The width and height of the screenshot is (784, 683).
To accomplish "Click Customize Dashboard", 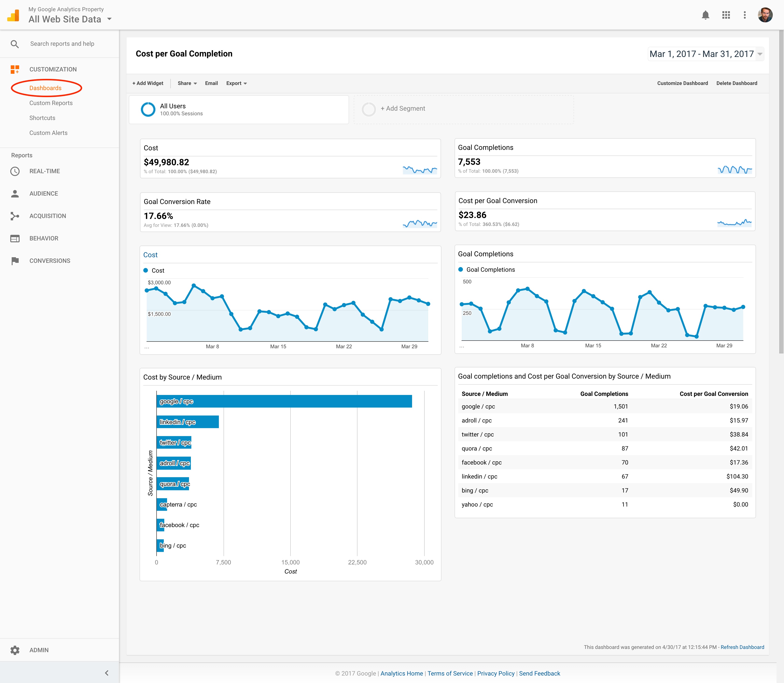I will (x=682, y=83).
